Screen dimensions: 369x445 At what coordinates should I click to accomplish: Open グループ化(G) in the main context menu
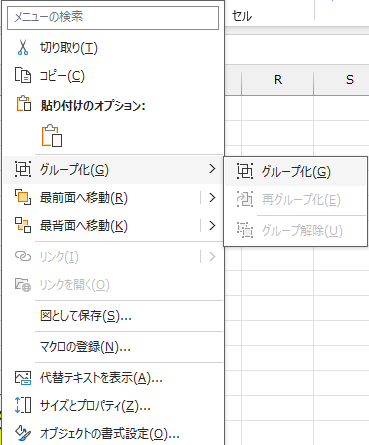[x=113, y=169]
